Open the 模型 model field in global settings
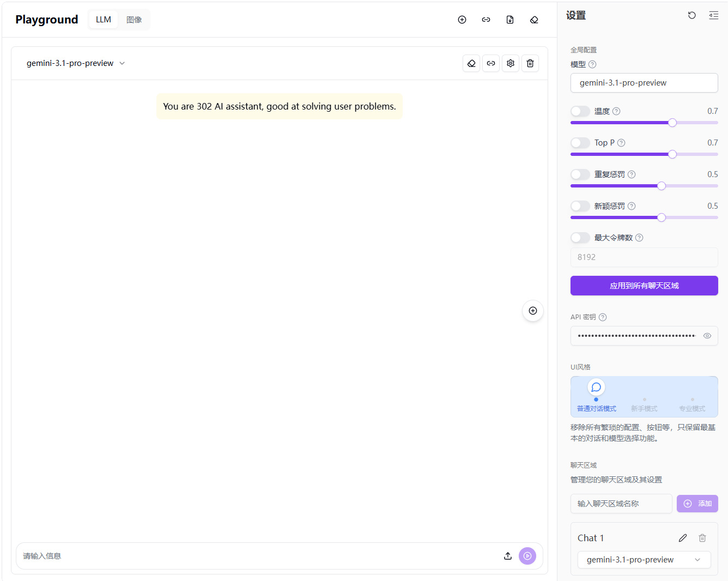The image size is (728, 581). pos(644,83)
